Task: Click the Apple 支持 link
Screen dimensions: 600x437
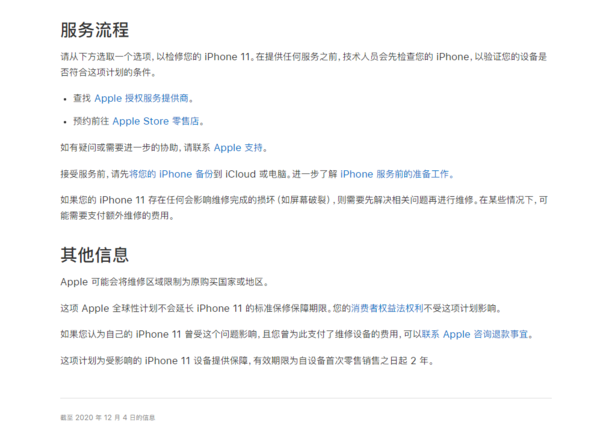Action: [238, 148]
